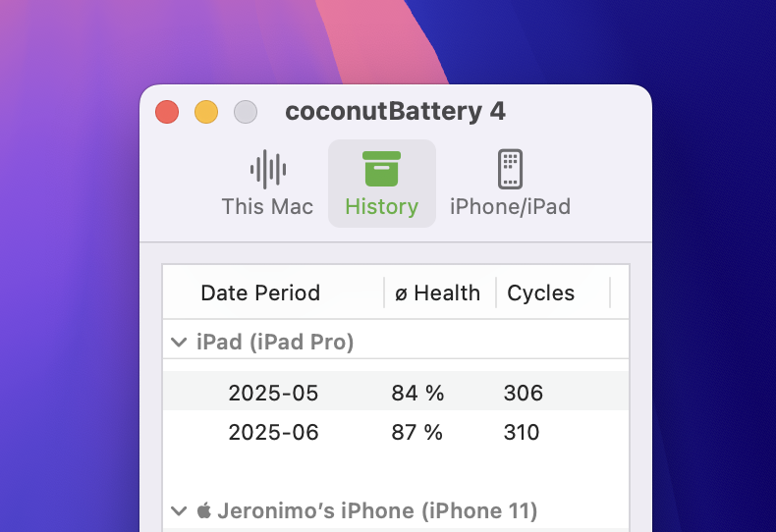The height and width of the screenshot is (532, 776).
Task: Switch to the This Mac tab label
Action: tap(267, 206)
